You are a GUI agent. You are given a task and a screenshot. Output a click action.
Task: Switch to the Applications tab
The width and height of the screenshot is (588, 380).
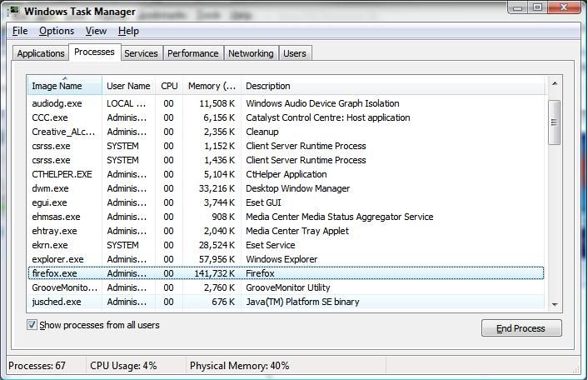pyautogui.click(x=41, y=53)
